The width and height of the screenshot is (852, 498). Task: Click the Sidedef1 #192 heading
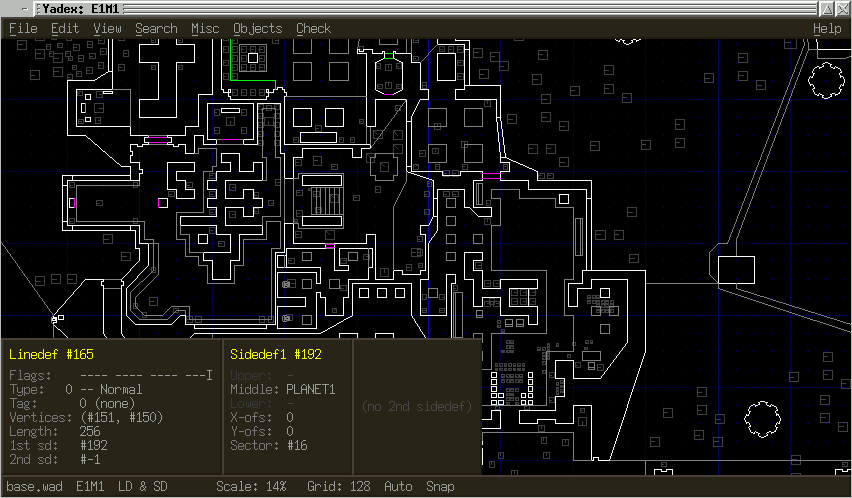click(x=276, y=355)
